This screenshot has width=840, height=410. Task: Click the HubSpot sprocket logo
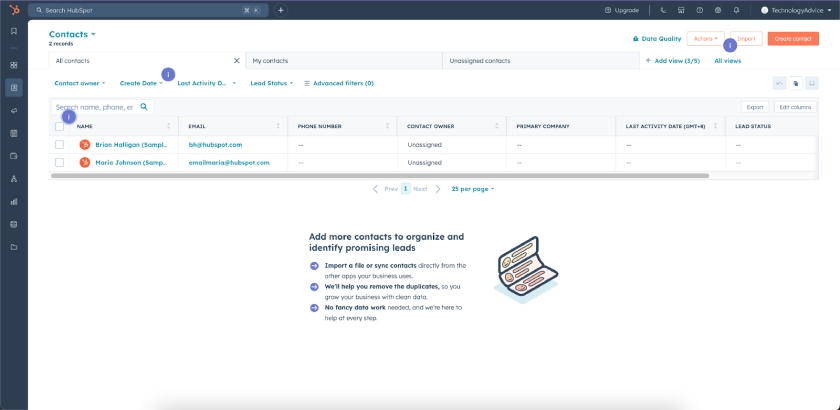(x=14, y=10)
